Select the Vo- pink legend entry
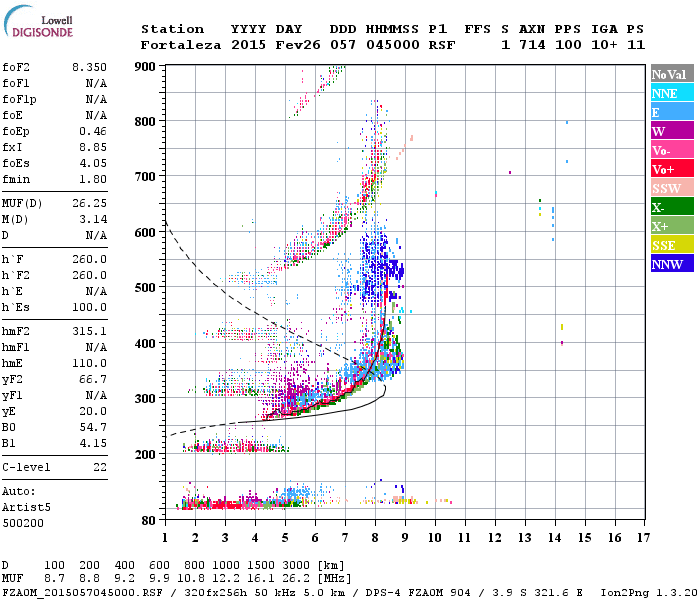 (671, 150)
